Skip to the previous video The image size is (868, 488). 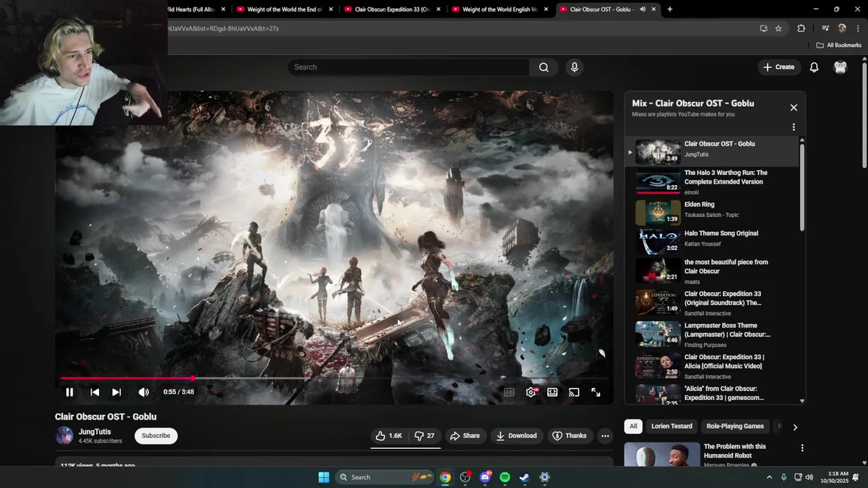point(95,392)
